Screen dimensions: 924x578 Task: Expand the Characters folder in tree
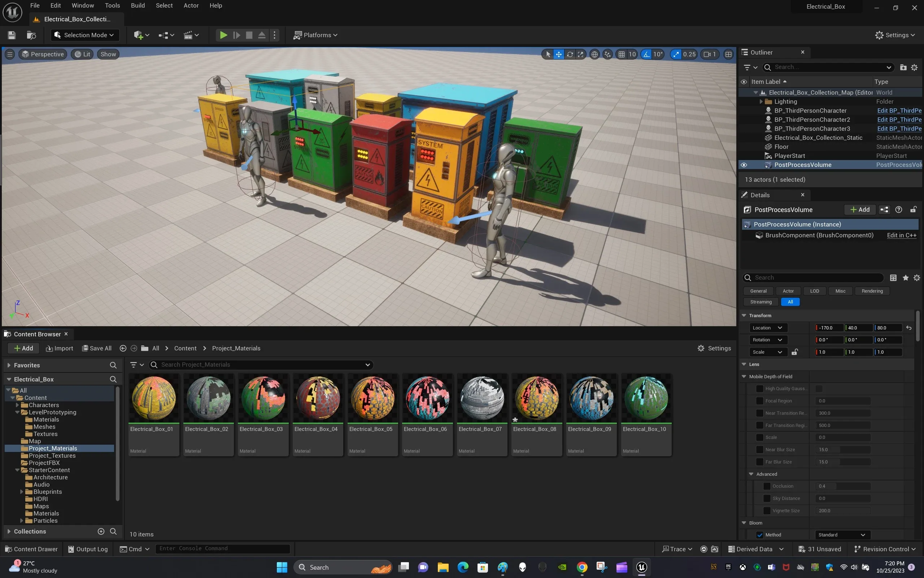pyautogui.click(x=17, y=405)
